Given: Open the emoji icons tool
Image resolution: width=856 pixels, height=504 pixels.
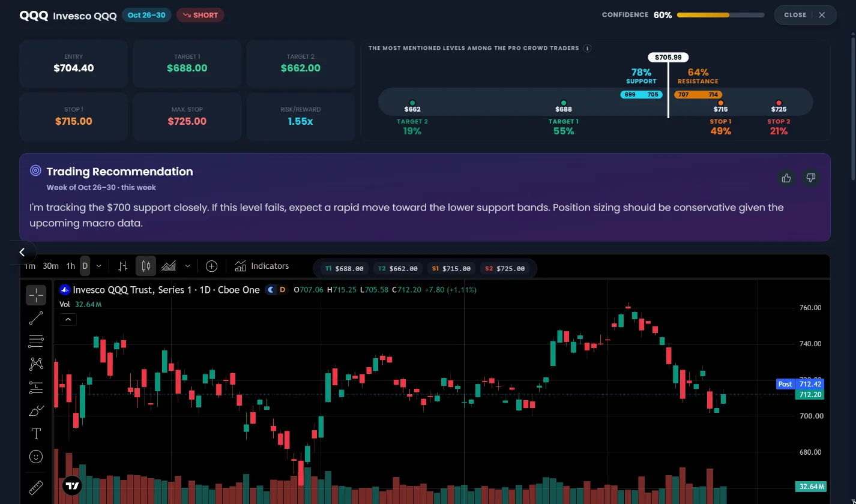Looking at the screenshot, I should click(36, 457).
